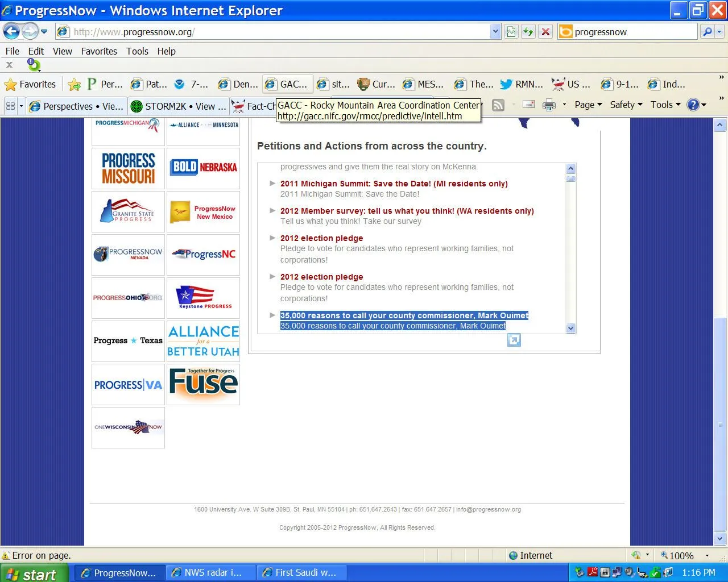Click the Forward navigation arrow

(x=30, y=31)
